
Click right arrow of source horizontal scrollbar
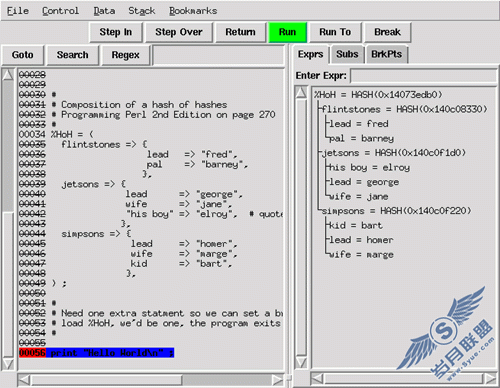[x=277, y=379]
